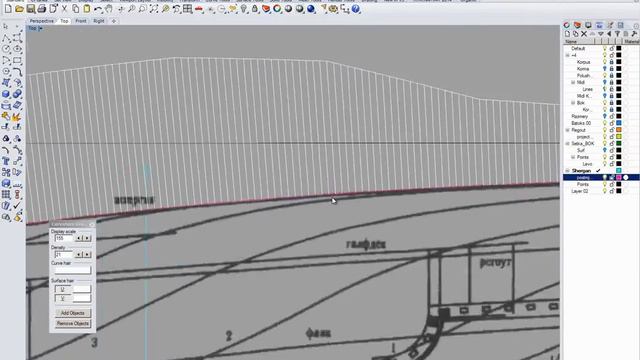Toggle visibility bulb of Rasmery layer
The height and width of the screenshot is (360, 640).
click(605, 116)
